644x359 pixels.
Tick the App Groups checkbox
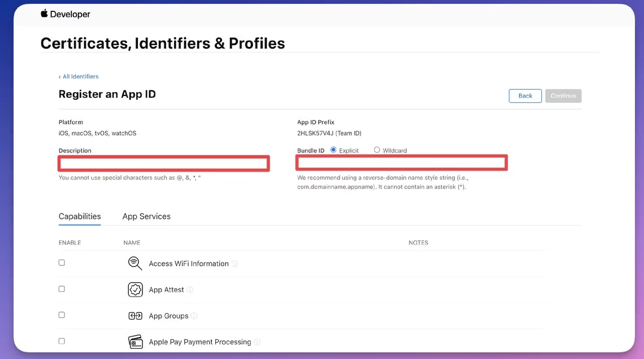(62, 315)
